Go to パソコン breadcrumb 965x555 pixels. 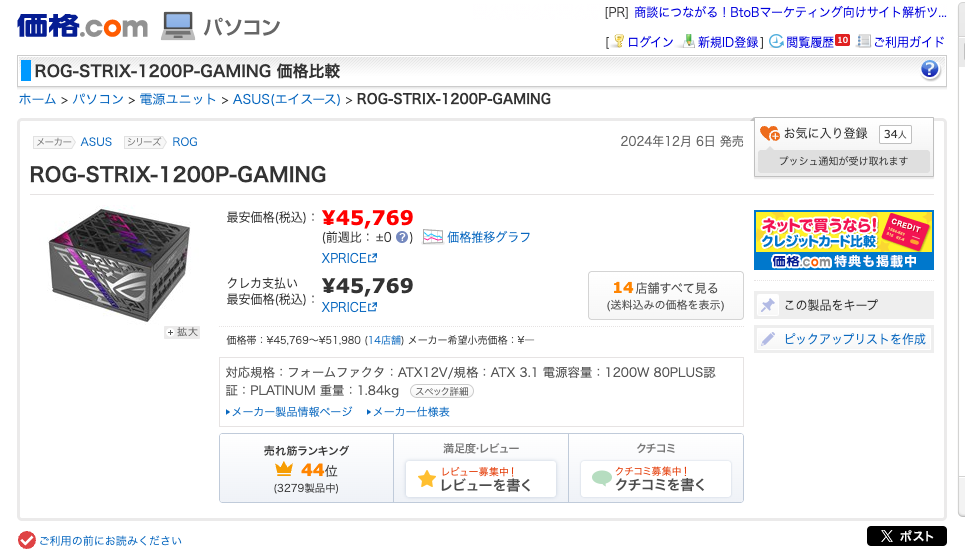98,99
